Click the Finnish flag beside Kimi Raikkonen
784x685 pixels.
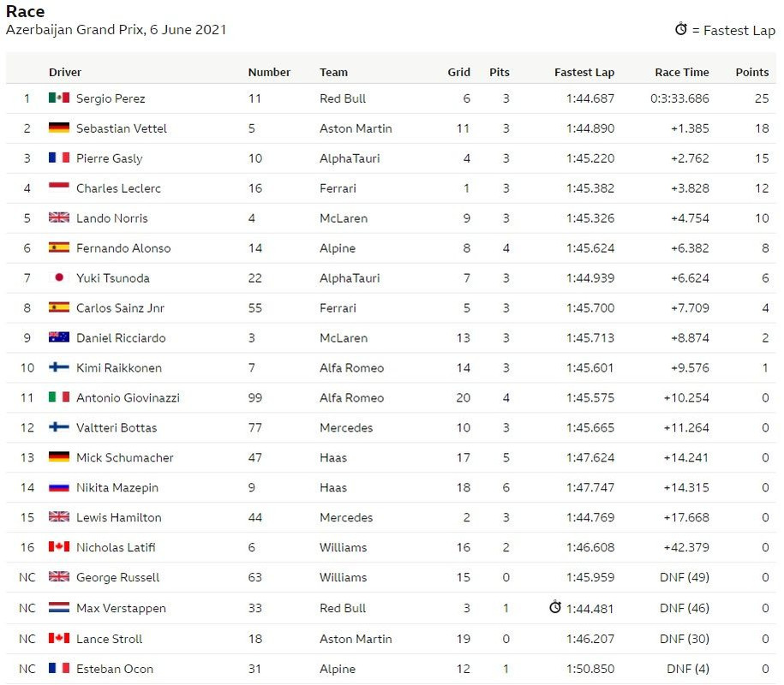tap(59, 367)
